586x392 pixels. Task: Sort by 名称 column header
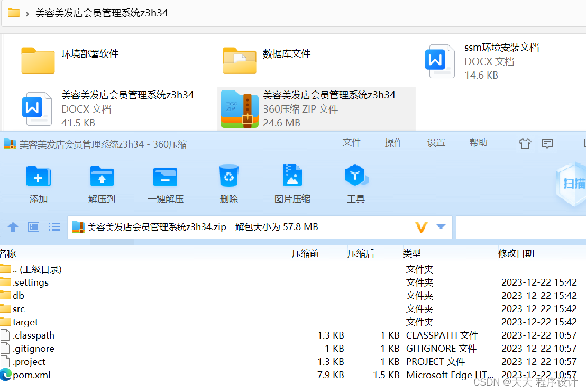coord(8,253)
